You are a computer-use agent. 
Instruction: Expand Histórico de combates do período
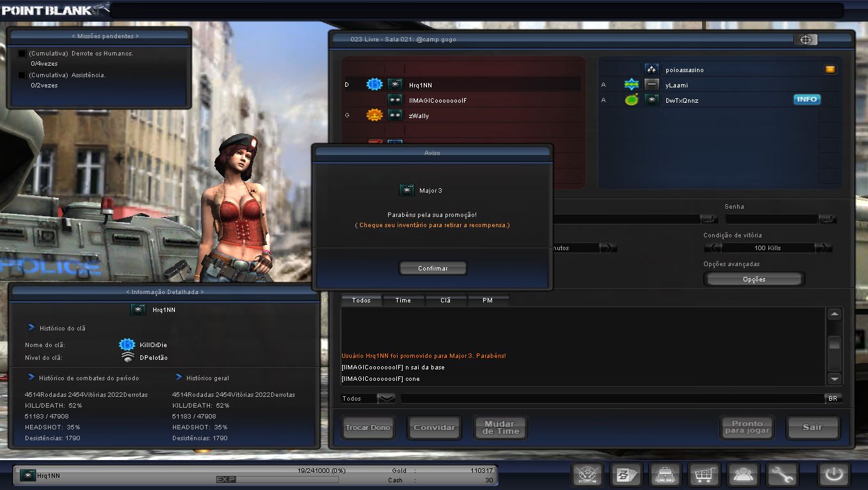click(31, 377)
